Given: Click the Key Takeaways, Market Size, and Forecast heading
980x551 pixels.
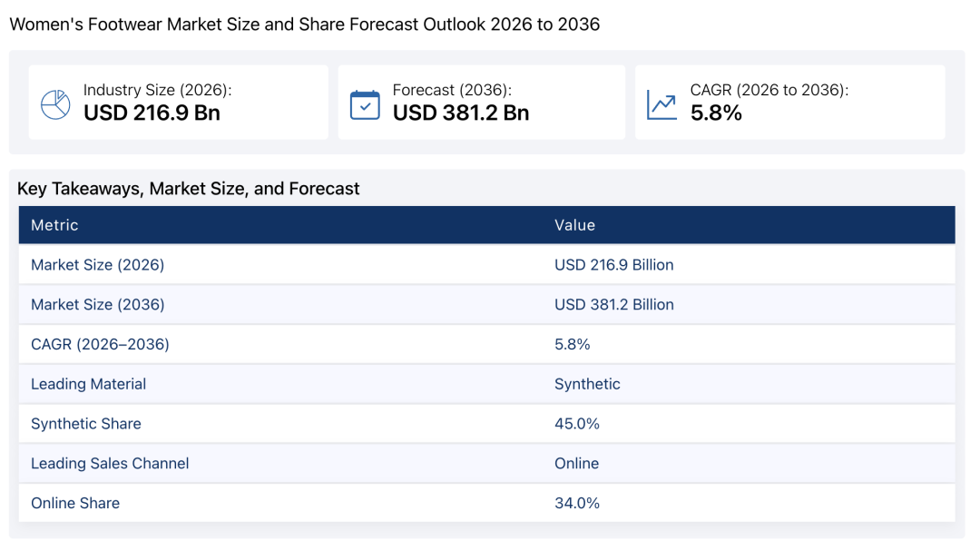Looking at the screenshot, I should pyautogui.click(x=188, y=189).
